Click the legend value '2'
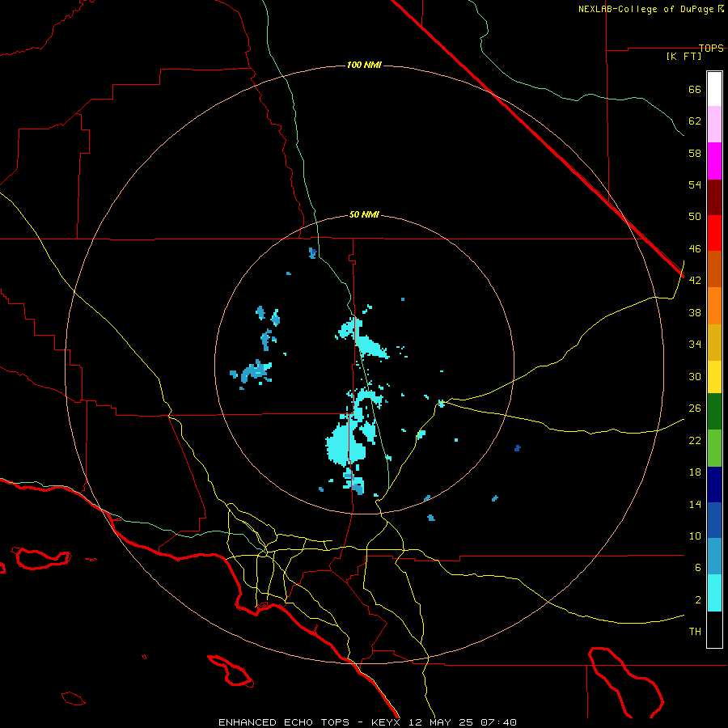The width and height of the screenshot is (728, 728). tap(698, 600)
